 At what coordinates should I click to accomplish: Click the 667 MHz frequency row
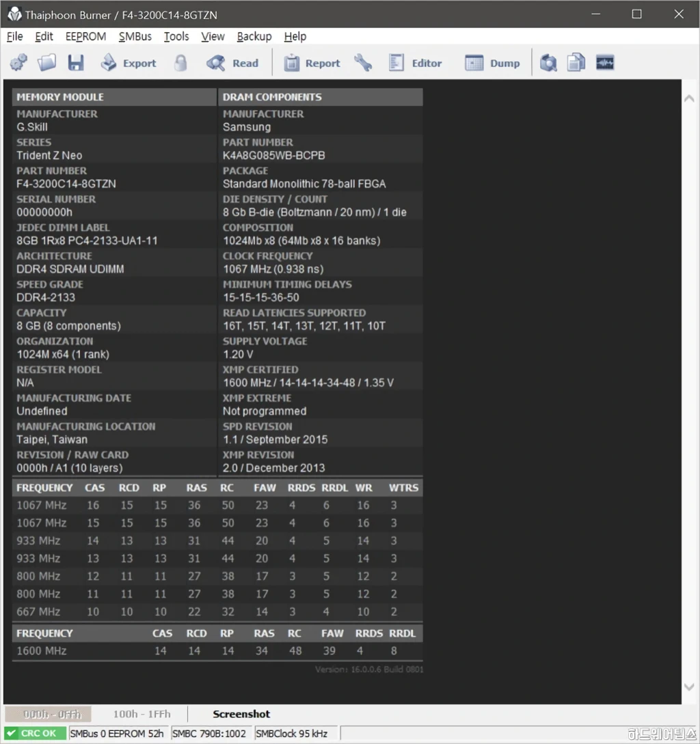217,611
